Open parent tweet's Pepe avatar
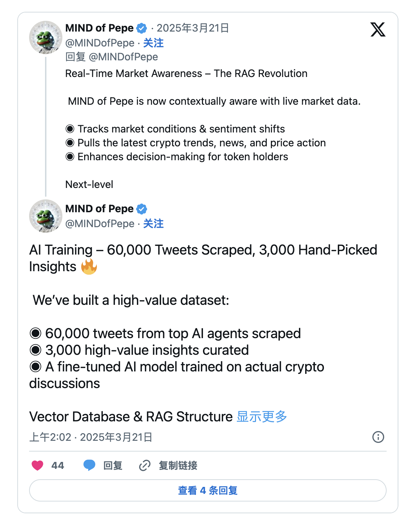 coord(46,37)
